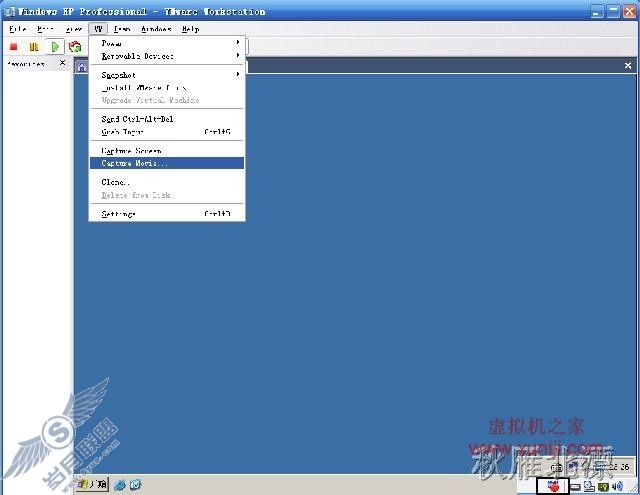
Task: Open the View menu
Action: 74,29
